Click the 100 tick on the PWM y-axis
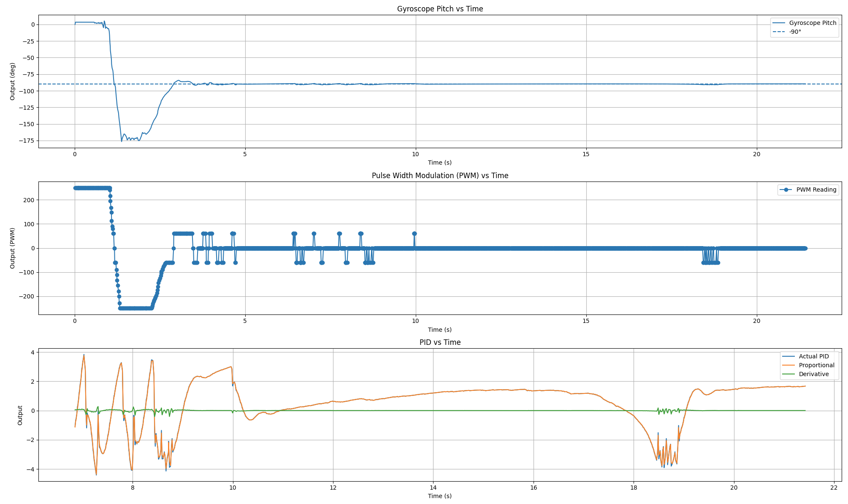The width and height of the screenshot is (848, 504). 30,224
